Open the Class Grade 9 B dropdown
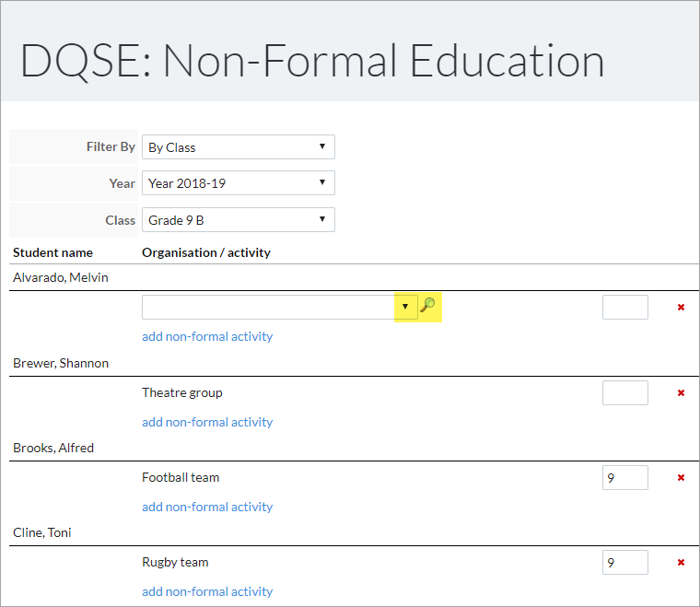Screen dimensions: 700x607 [x=239, y=219]
